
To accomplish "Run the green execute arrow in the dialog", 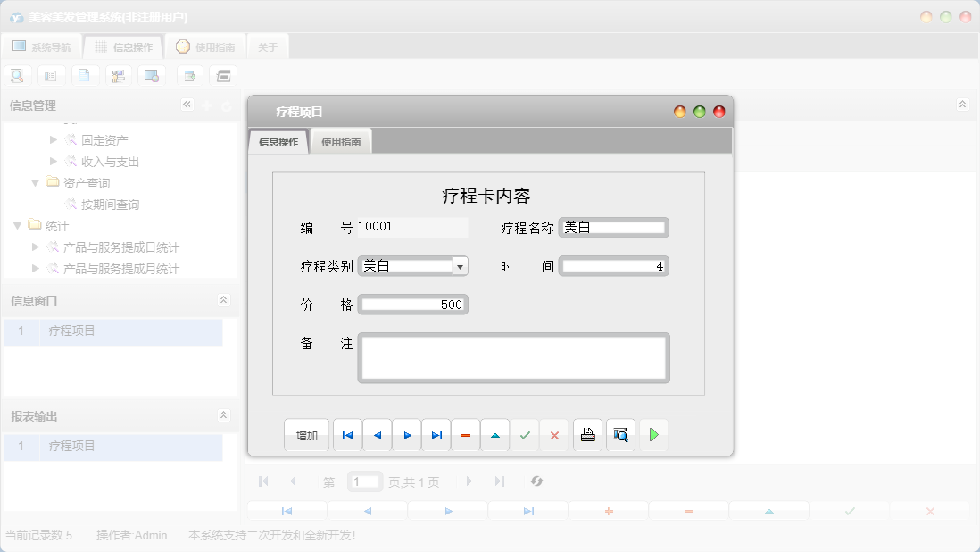I will click(653, 435).
